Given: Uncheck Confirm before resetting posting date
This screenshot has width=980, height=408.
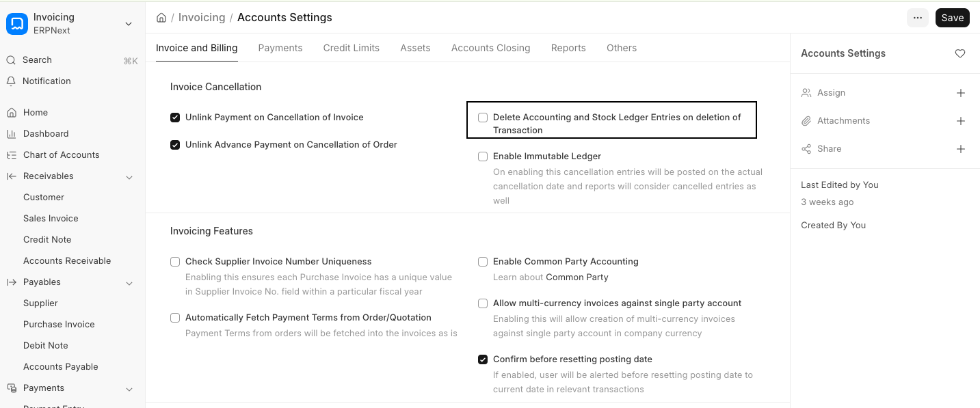Looking at the screenshot, I should pyautogui.click(x=483, y=359).
